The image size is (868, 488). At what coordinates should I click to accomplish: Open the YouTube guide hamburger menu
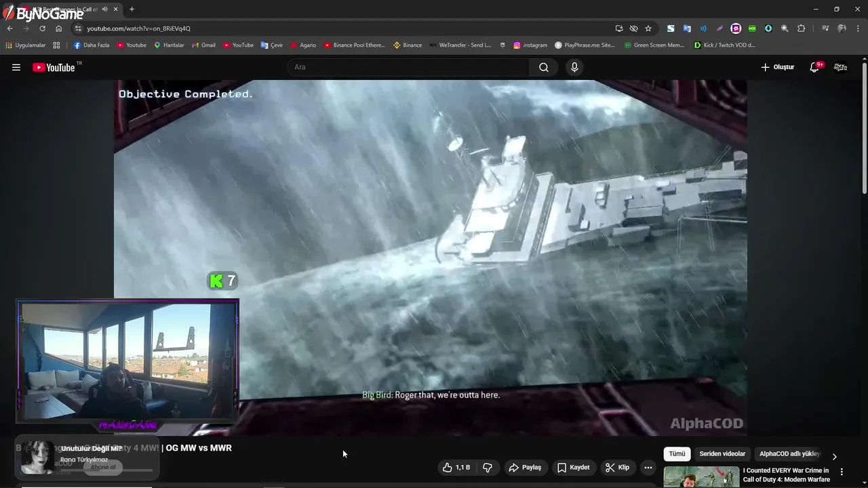[x=16, y=67]
